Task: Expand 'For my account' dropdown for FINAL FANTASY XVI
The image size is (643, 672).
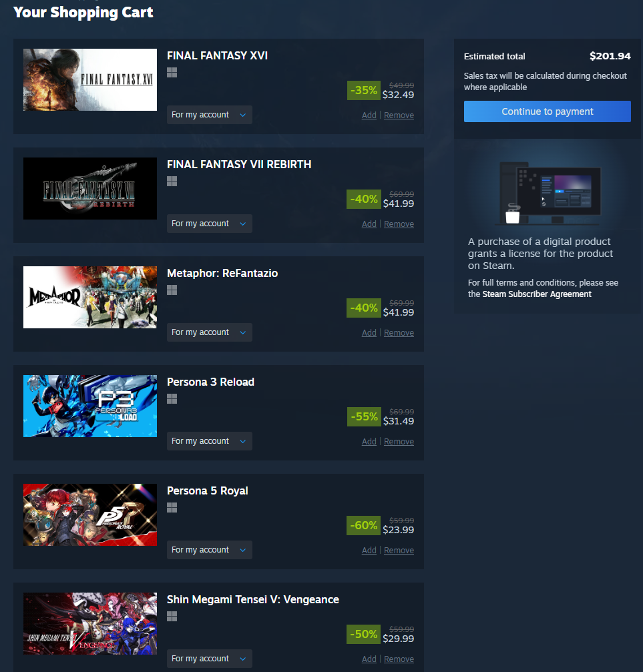Action: [210, 115]
